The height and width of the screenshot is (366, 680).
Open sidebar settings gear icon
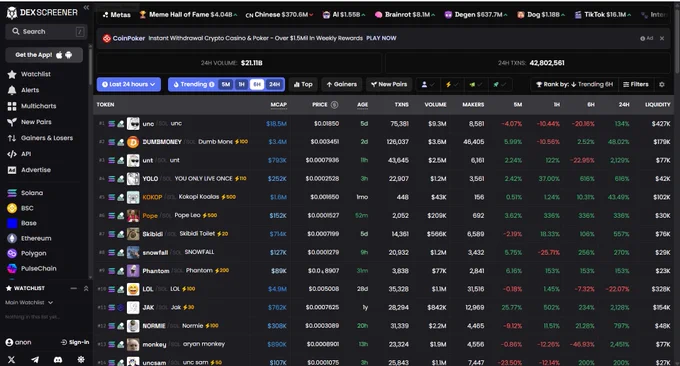(81, 359)
